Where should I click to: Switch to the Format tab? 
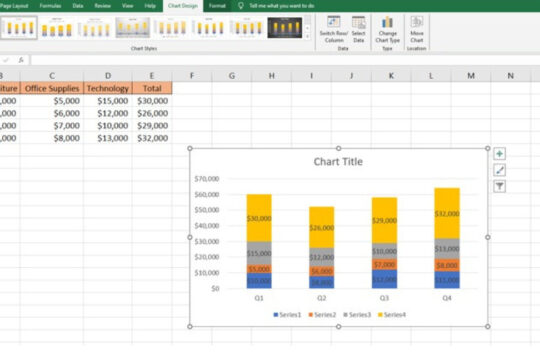(217, 6)
